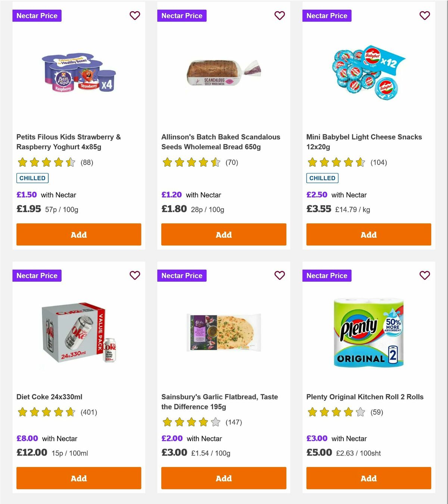Image resolution: width=448 pixels, height=504 pixels.
Task: Select the CHILLED tag on the yoghurt card
Action: tap(32, 178)
